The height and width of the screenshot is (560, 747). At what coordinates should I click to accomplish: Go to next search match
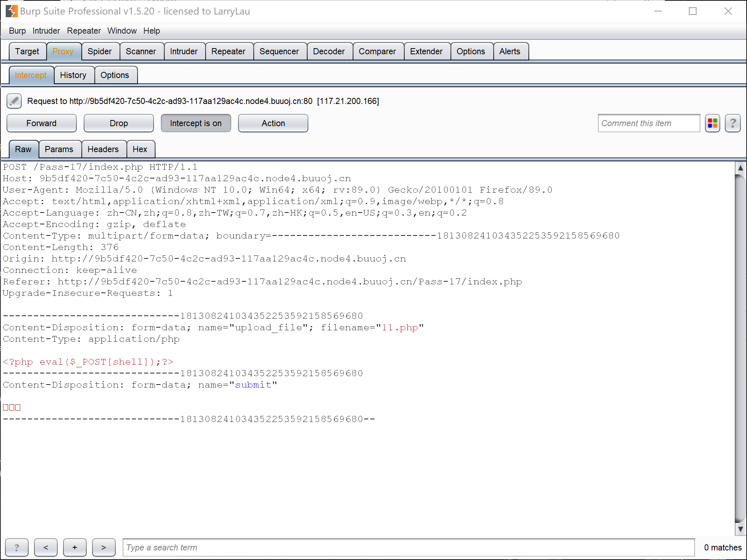(x=104, y=547)
